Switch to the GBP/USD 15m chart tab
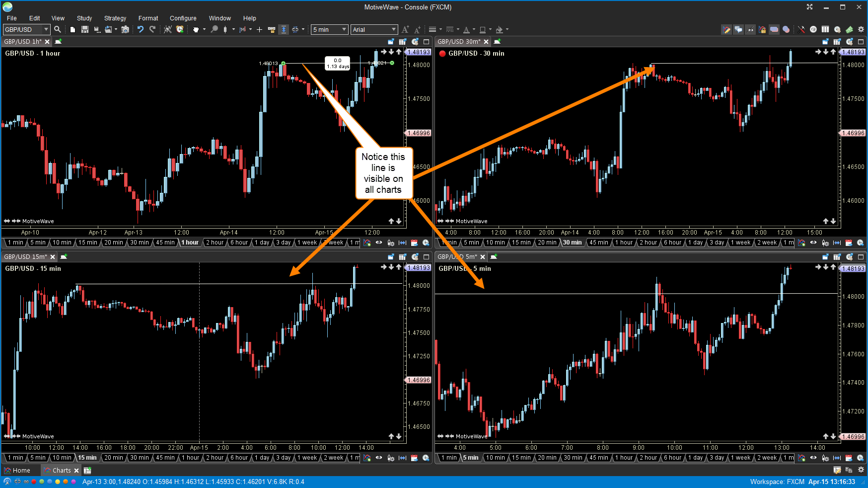Image resolution: width=868 pixels, height=488 pixels. click(x=25, y=257)
